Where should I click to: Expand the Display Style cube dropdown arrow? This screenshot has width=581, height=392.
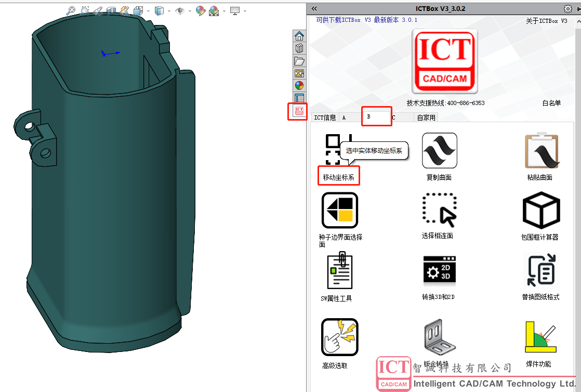click(x=169, y=11)
